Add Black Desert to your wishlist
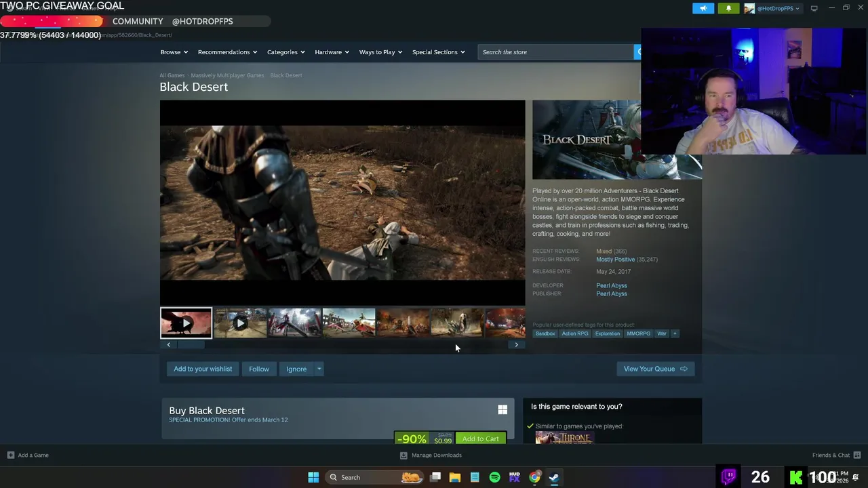The image size is (868, 488). [x=203, y=369]
